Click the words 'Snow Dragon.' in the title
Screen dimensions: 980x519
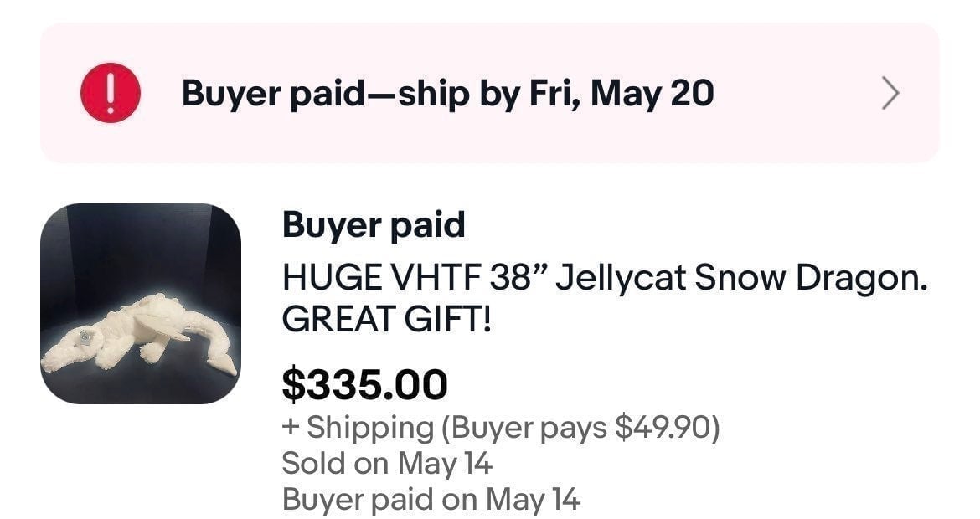point(812,278)
